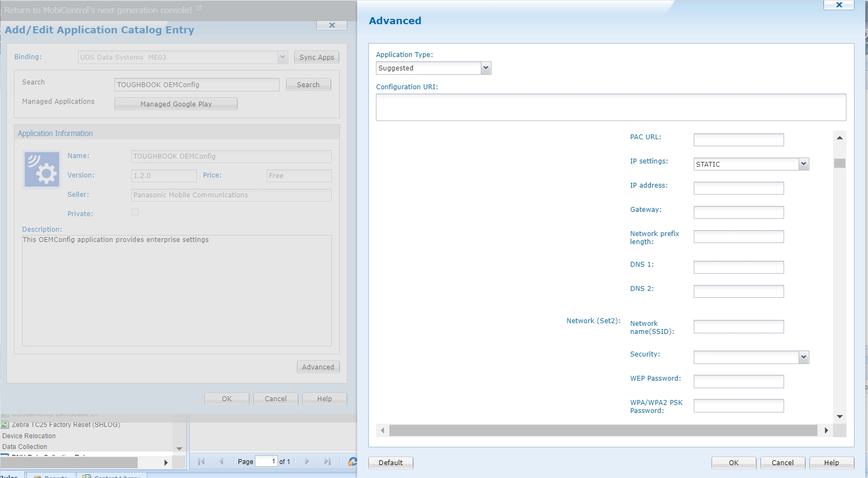
Task: Click scroll-up arrow in Advanced settings list
Action: (x=839, y=138)
